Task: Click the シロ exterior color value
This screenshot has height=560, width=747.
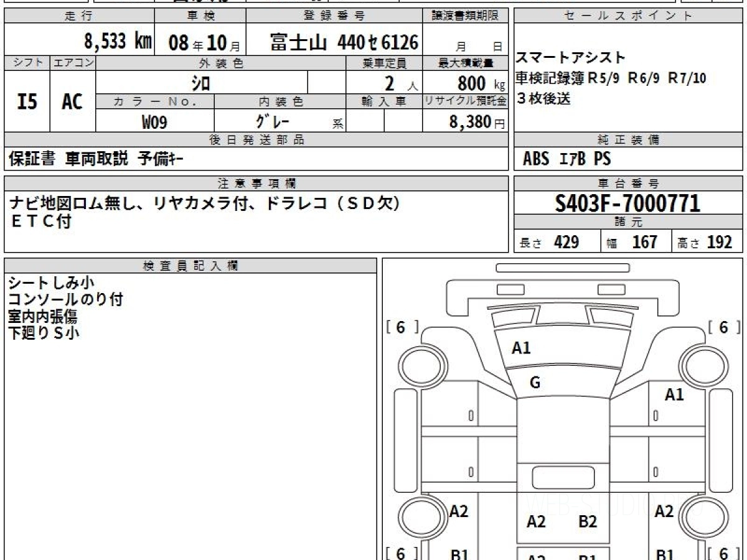Action: 201,83
